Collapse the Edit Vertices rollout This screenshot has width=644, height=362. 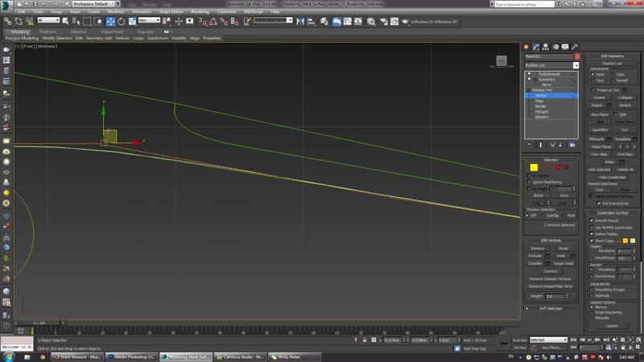[x=551, y=241]
